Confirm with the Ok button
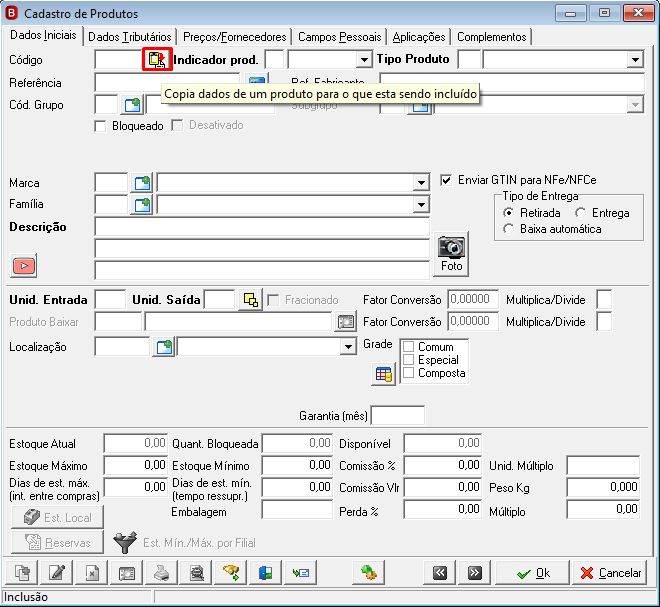 pyautogui.click(x=532, y=573)
